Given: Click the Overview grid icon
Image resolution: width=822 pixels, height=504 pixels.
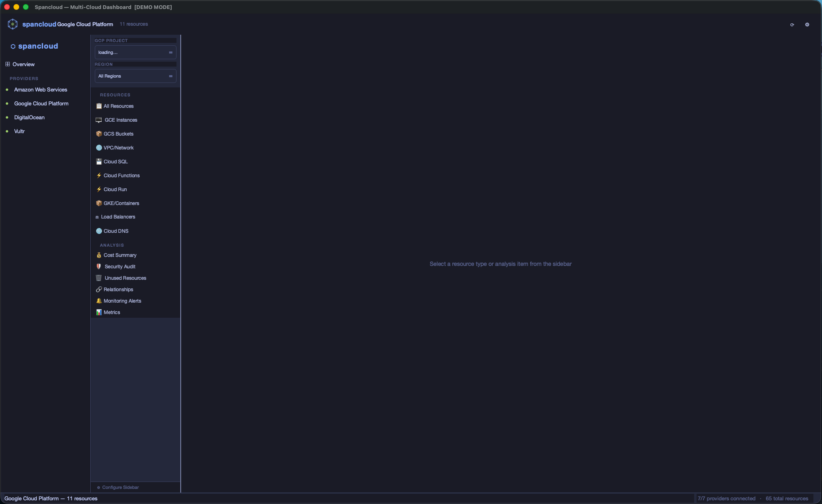Looking at the screenshot, I should tap(8, 64).
